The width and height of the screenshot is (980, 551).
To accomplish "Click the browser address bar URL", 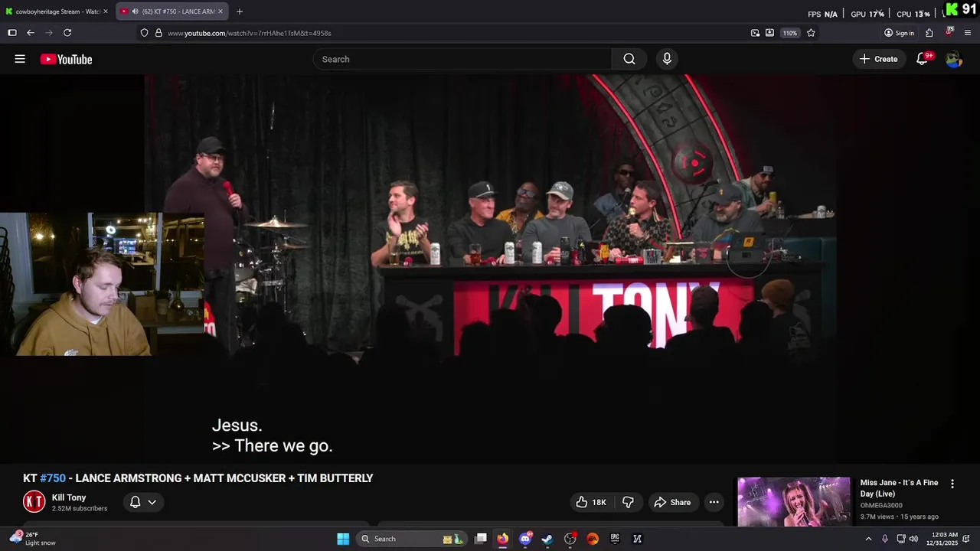I will 250,33.
